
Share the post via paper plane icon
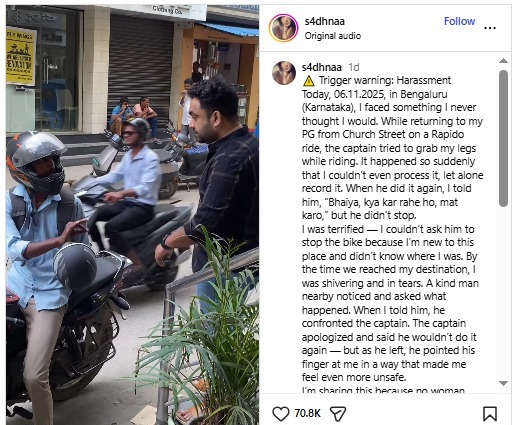coord(338,414)
